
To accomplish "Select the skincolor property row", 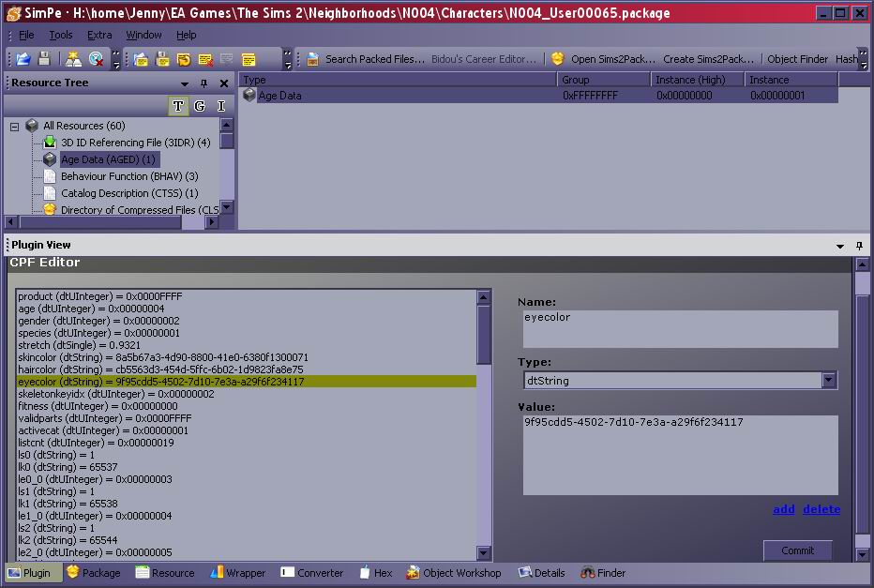I will (x=247, y=357).
